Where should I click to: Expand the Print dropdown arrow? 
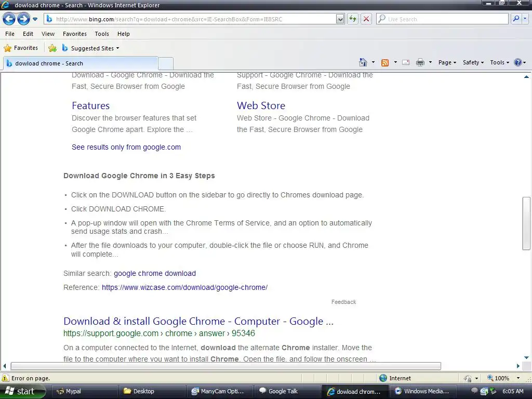point(430,62)
